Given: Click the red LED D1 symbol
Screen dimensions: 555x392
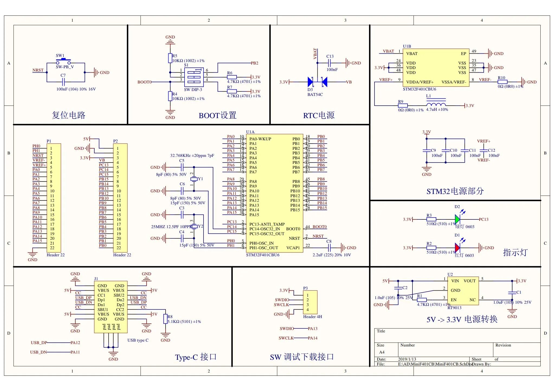Looking at the screenshot, I should point(458,247).
